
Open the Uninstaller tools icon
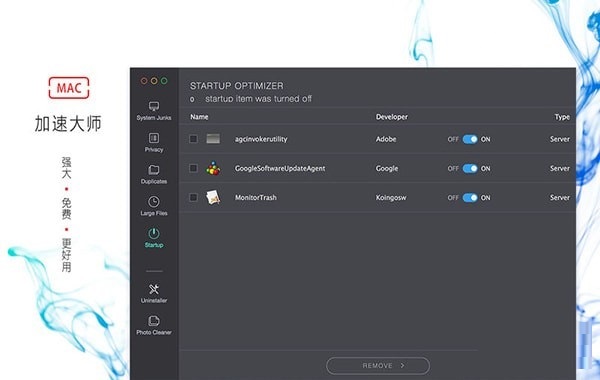(x=154, y=289)
